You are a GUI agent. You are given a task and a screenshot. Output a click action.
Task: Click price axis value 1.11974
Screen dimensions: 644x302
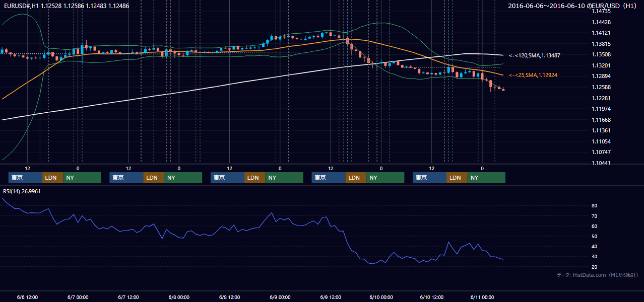click(601, 109)
